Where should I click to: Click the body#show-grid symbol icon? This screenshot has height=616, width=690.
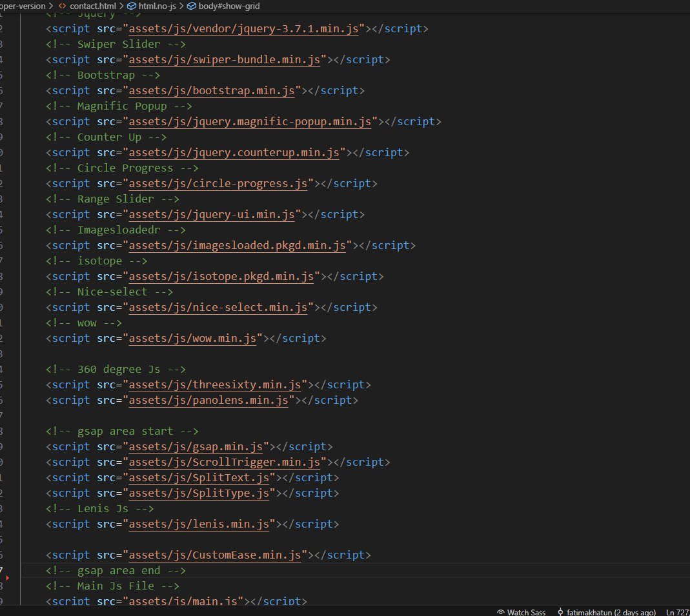click(x=192, y=6)
